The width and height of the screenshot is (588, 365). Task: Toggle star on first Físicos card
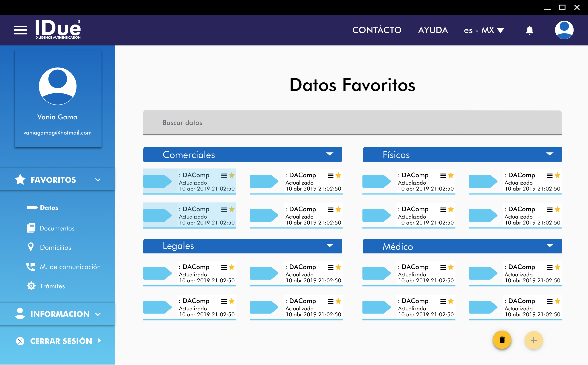(451, 175)
